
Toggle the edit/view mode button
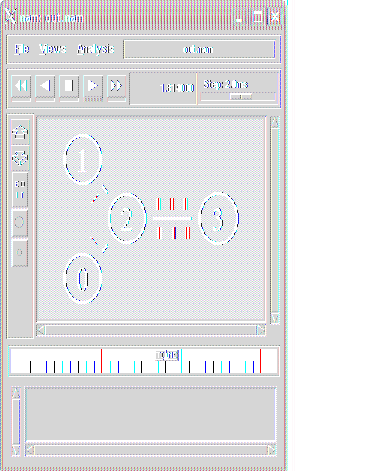coord(20,189)
